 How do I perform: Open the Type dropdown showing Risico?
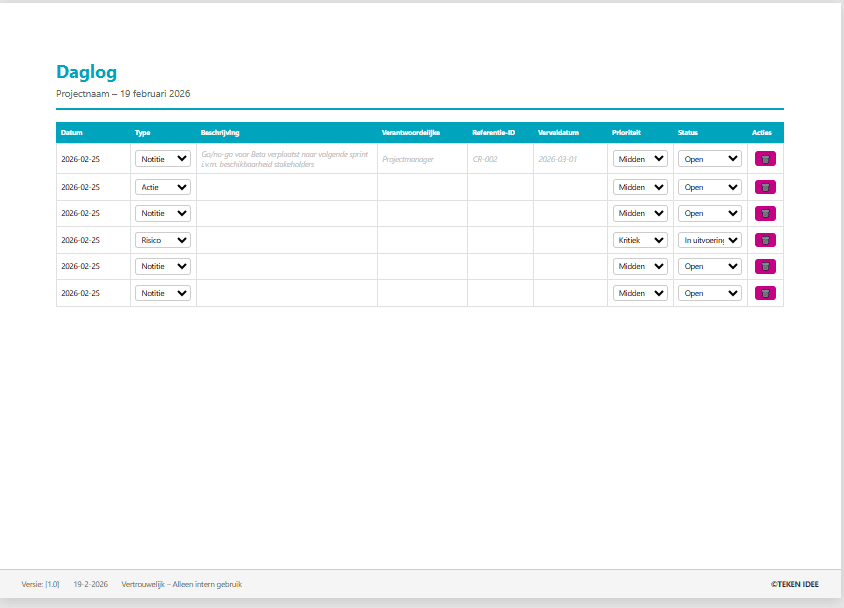(x=163, y=240)
